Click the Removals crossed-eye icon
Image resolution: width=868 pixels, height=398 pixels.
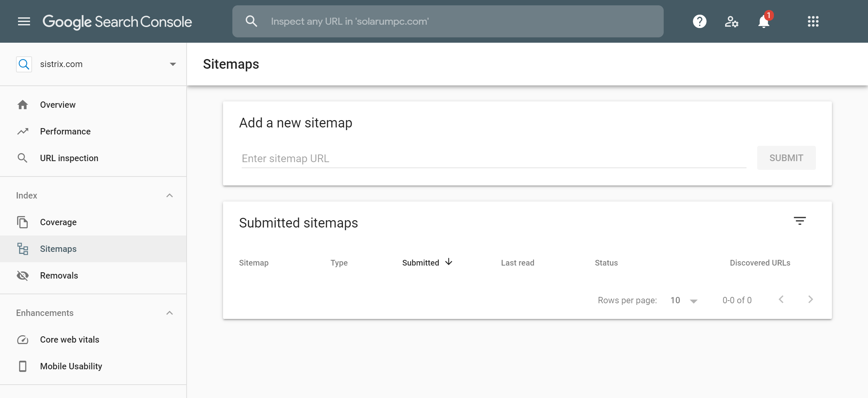point(23,276)
